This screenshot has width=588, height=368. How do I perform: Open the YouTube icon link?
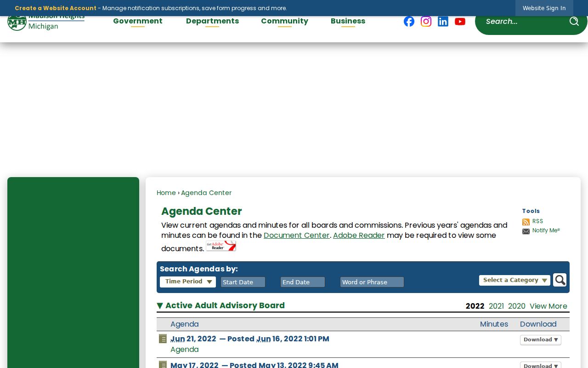point(460,22)
